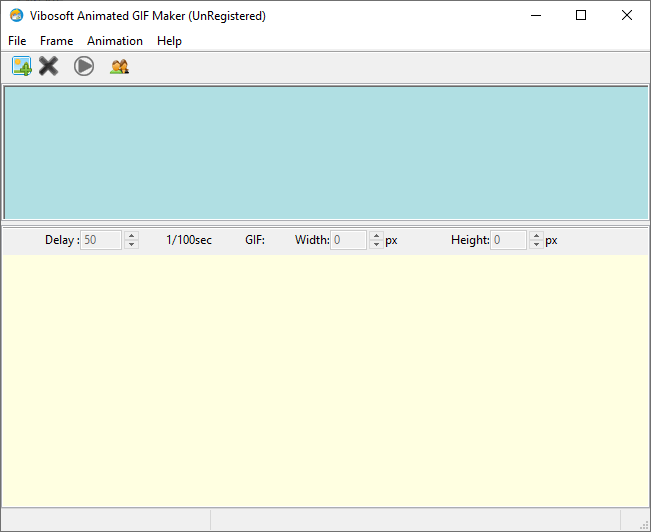Click the app icon in title bar
Viewport: 651px width, 532px height.
coord(16,15)
